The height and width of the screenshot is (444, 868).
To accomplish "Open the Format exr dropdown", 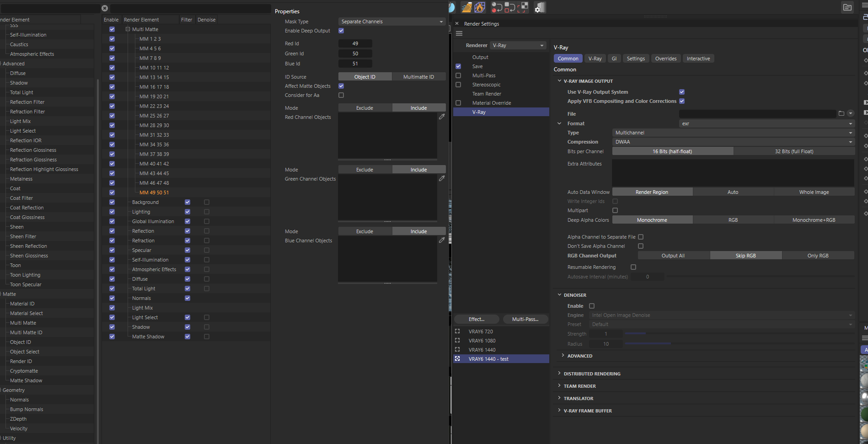I will pos(767,123).
